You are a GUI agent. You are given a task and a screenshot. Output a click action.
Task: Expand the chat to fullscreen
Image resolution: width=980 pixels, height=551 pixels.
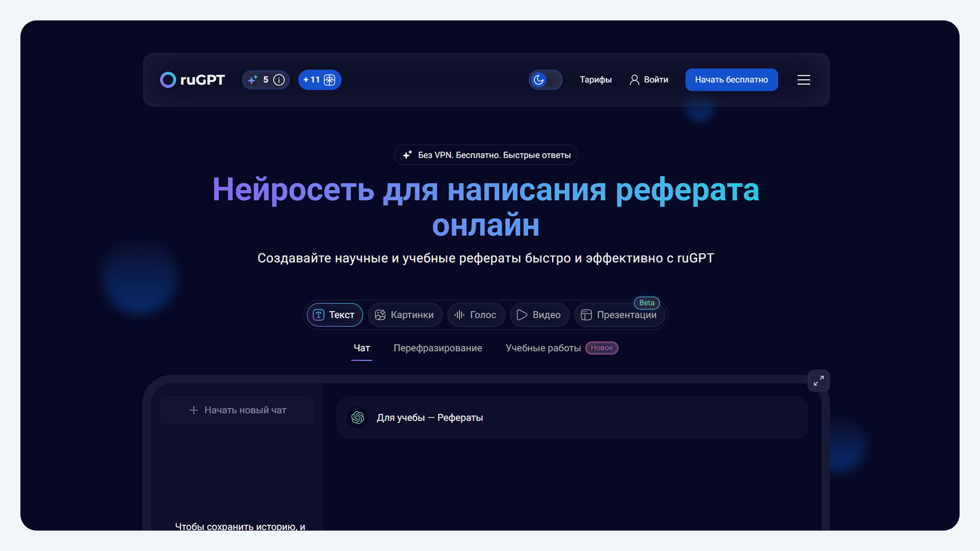[x=818, y=381]
